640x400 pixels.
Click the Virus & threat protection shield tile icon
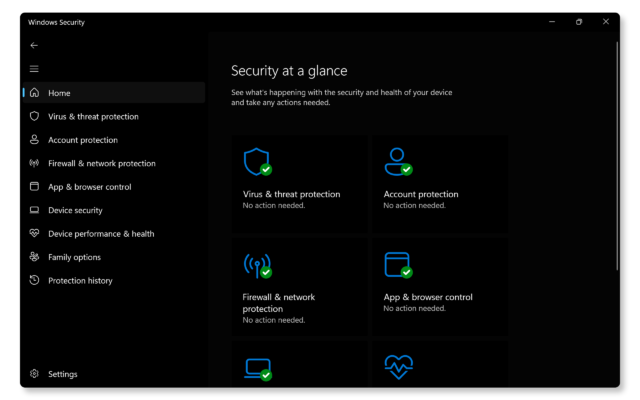[x=256, y=161]
